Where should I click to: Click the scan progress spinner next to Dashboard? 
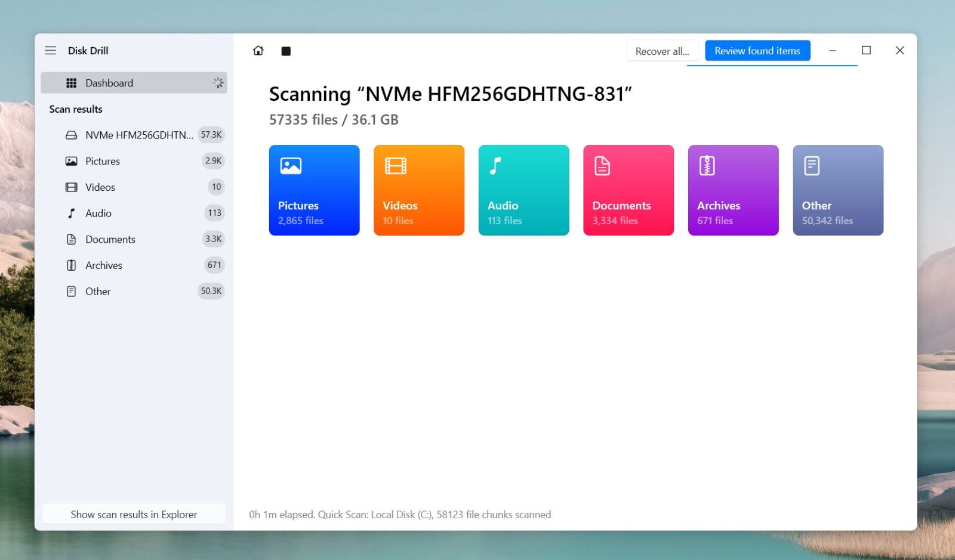pyautogui.click(x=218, y=83)
